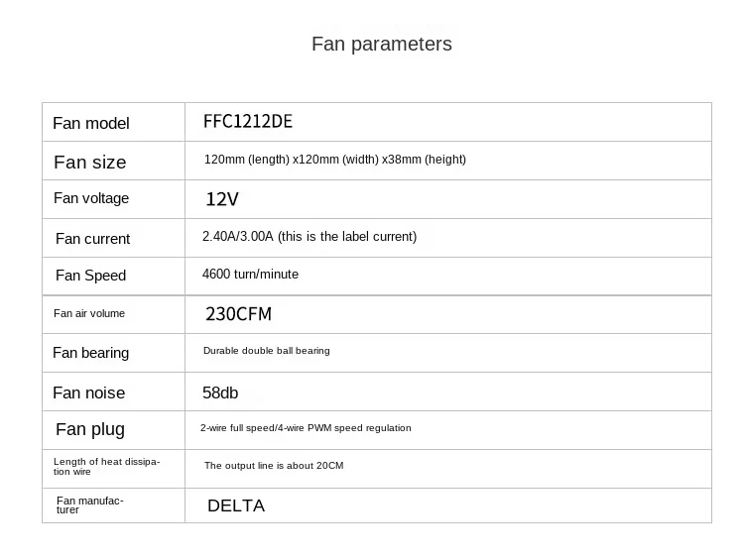The width and height of the screenshot is (744, 560).
Task: Click the 2.40A/3.00A label current text
Action: coord(310,237)
